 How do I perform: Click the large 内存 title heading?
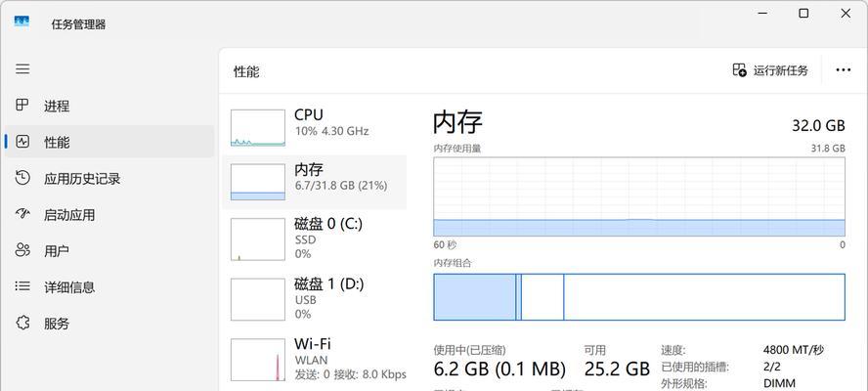(457, 122)
